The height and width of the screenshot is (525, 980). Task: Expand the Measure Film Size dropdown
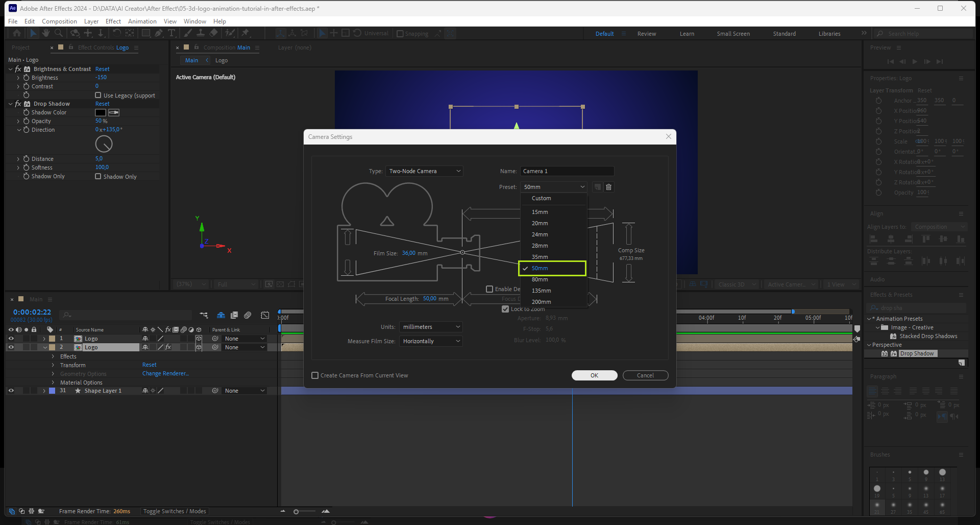pos(431,341)
